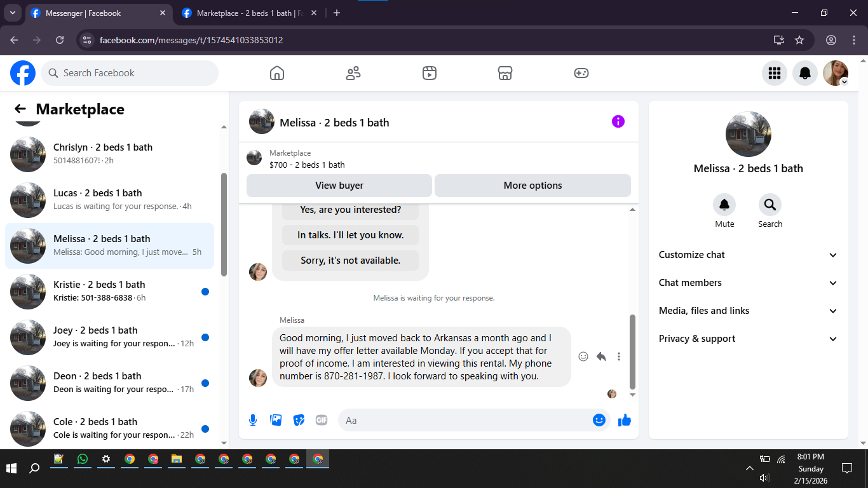This screenshot has height=488, width=868.
Task: Mute the Melissa conversation
Action: 724,205
